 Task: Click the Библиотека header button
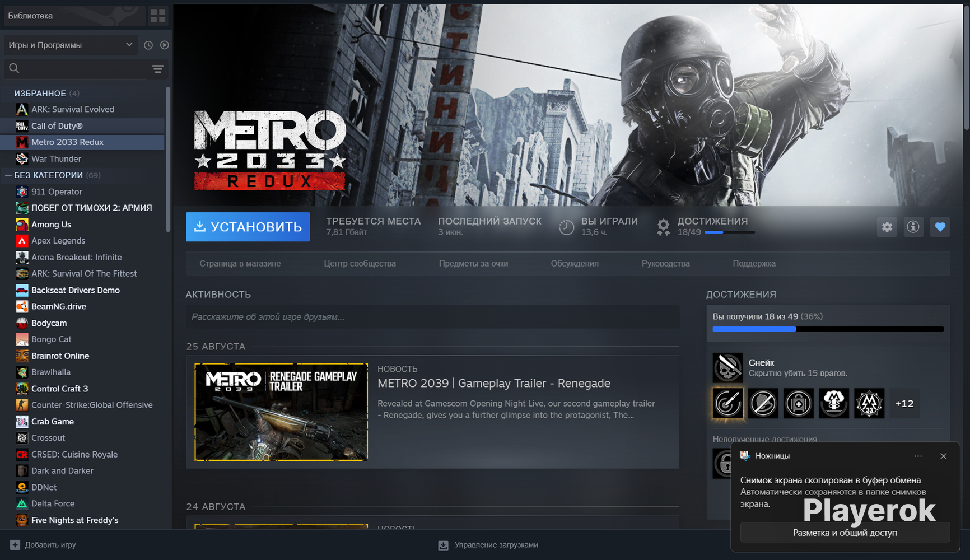[x=74, y=16]
